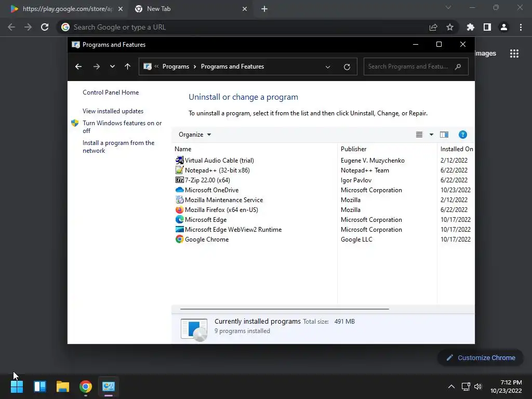Select Eugene V. Muzychenko publisher cell
The height and width of the screenshot is (399, 532).
pos(373,160)
